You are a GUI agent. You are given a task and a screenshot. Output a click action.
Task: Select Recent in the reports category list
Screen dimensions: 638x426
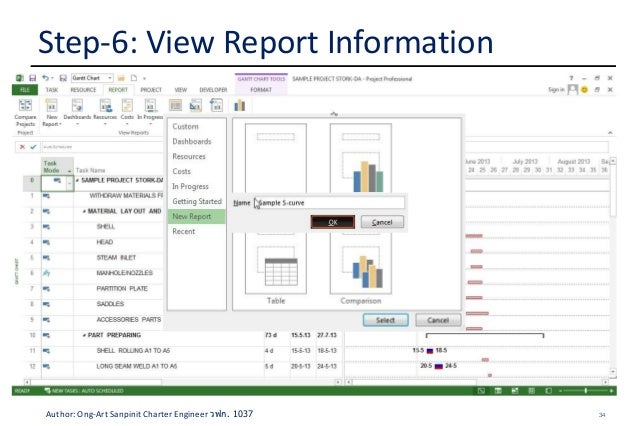coord(184,232)
